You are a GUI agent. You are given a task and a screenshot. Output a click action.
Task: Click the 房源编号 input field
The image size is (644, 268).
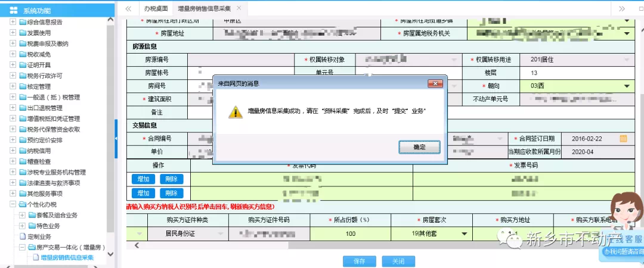(x=241, y=60)
